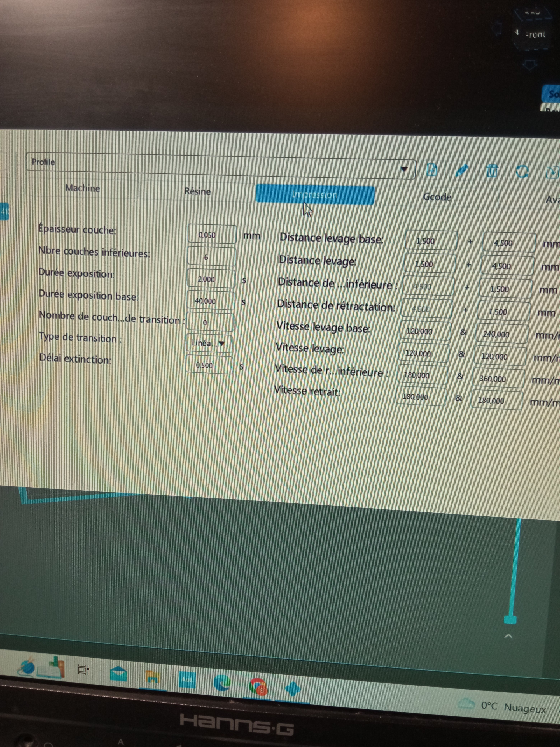Image resolution: width=560 pixels, height=747 pixels.
Task: Delete profile with trash icon
Action: coord(492,171)
